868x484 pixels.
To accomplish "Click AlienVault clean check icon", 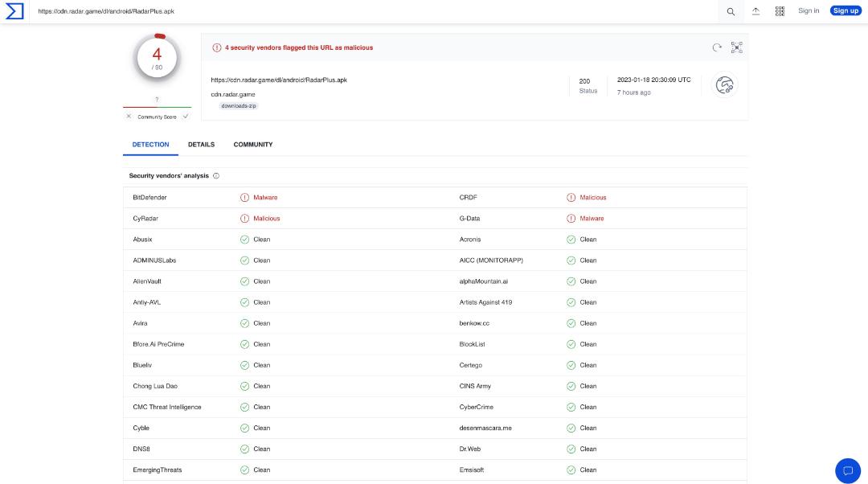I will 244,281.
